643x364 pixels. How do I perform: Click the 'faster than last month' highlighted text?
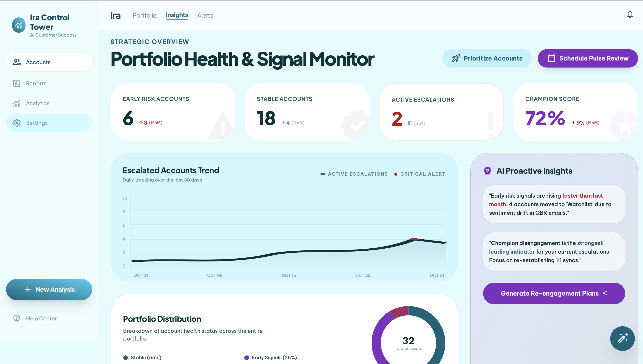click(546, 200)
